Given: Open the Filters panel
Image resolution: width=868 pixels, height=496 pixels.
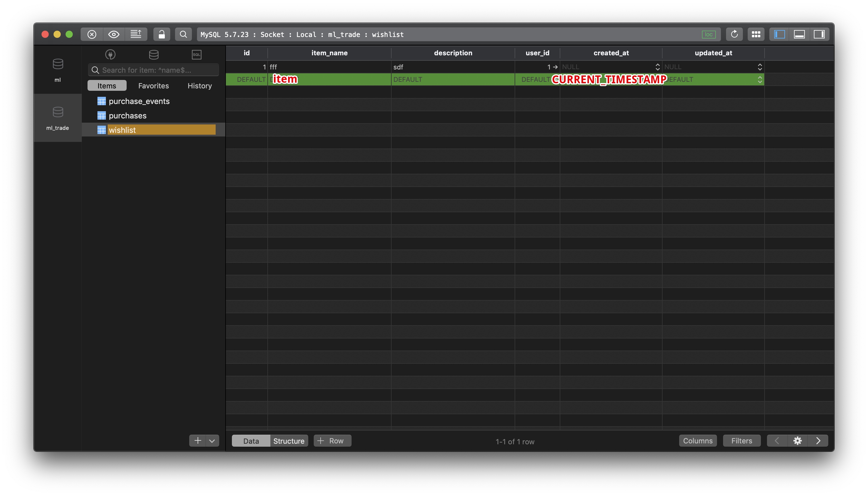Looking at the screenshot, I should click(x=742, y=440).
